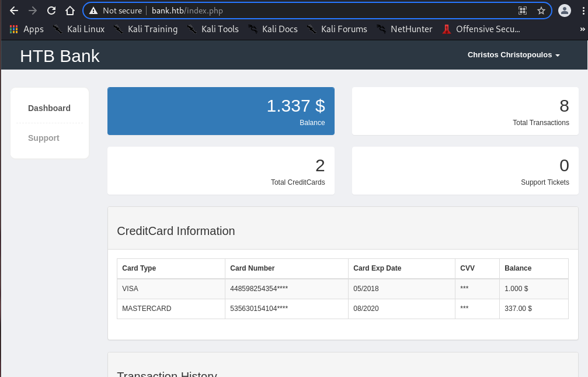Image resolution: width=588 pixels, height=377 pixels.
Task: Reload the current page
Action: pos(51,11)
